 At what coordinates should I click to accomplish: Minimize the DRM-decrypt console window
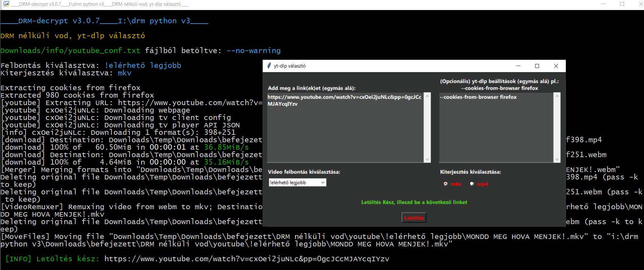pyautogui.click(x=604, y=4)
